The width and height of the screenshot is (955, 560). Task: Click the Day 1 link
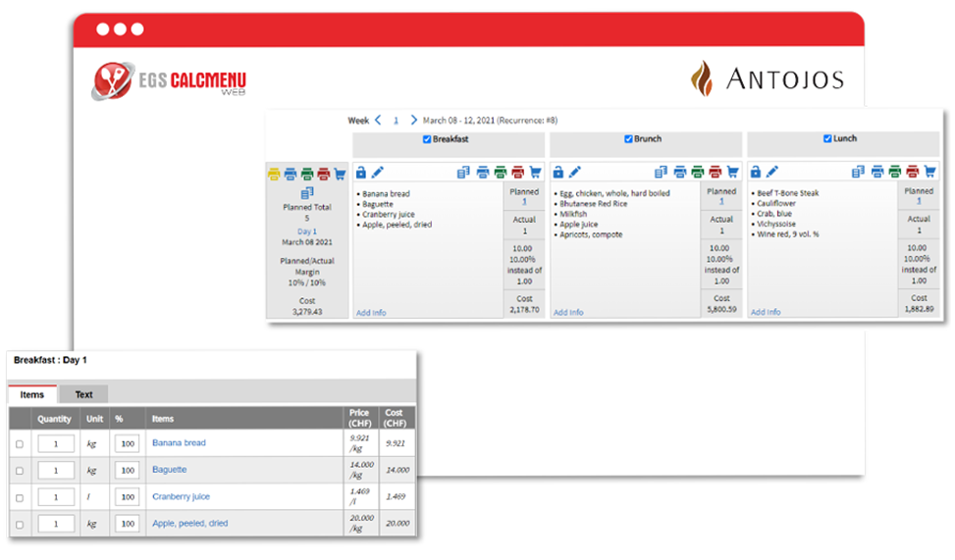[307, 231]
